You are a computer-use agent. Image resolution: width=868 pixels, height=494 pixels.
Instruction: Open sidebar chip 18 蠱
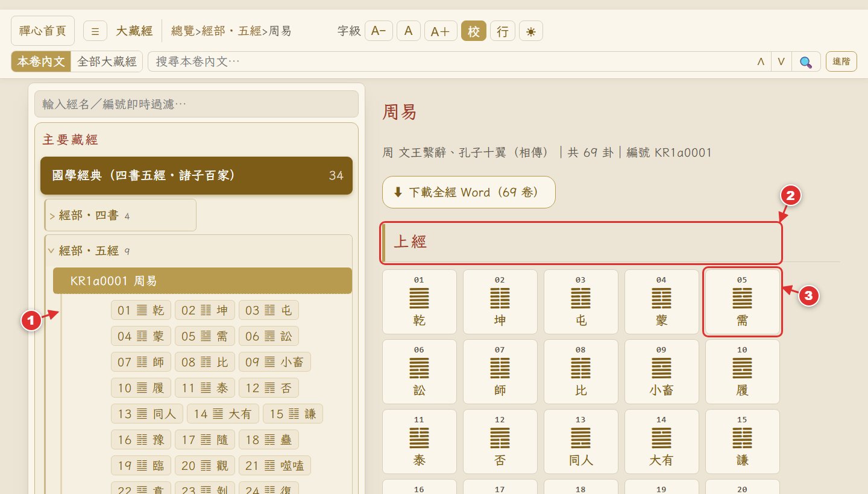pos(269,440)
